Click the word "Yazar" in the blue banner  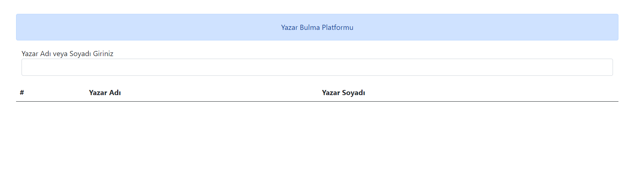pos(290,27)
